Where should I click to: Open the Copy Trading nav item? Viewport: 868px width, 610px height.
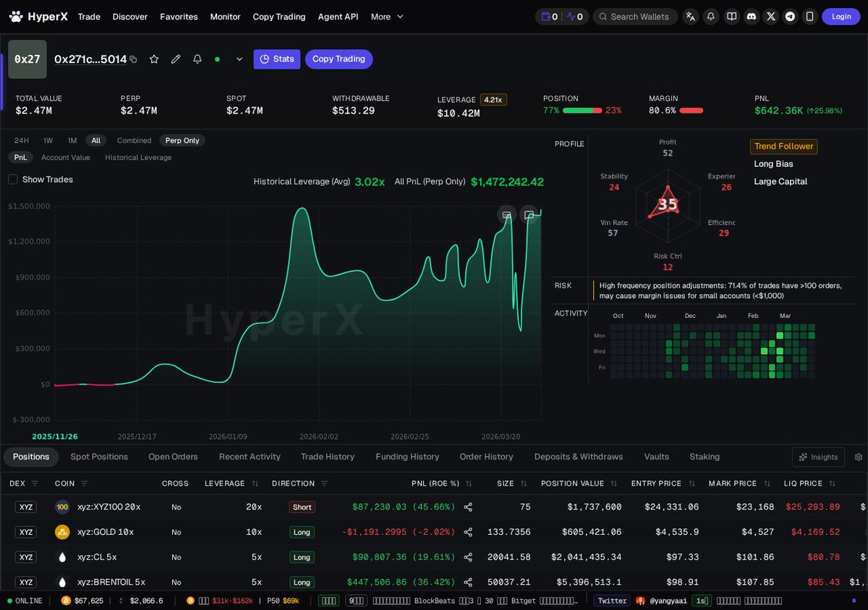point(279,17)
